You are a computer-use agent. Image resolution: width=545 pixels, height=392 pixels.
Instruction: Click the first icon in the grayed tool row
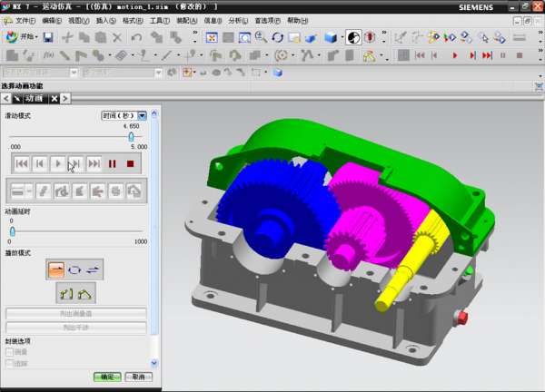click(x=18, y=191)
